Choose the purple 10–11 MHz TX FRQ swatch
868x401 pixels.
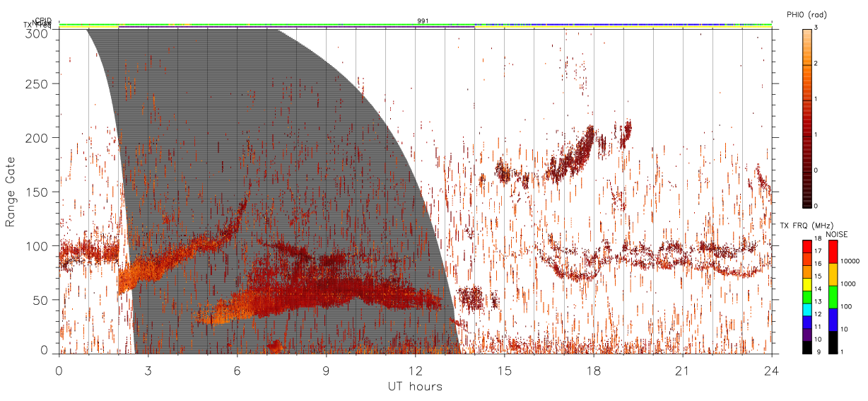coord(807,335)
